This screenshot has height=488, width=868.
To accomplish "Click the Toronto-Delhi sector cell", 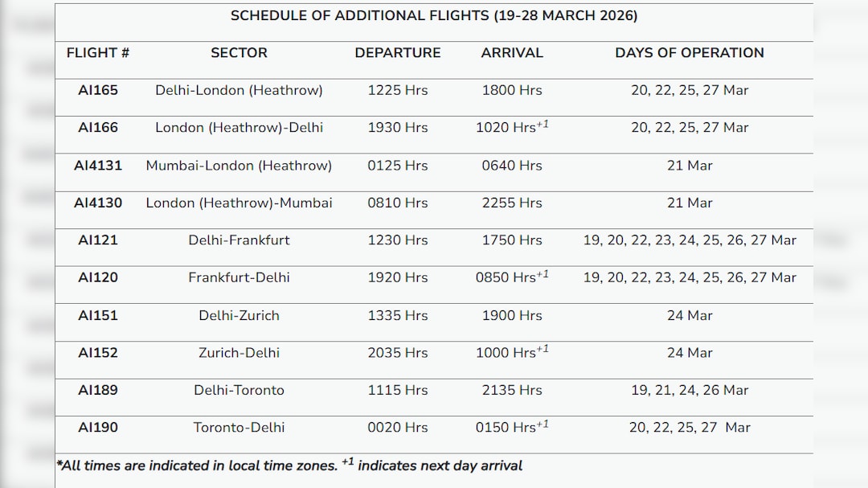I will pos(239,427).
